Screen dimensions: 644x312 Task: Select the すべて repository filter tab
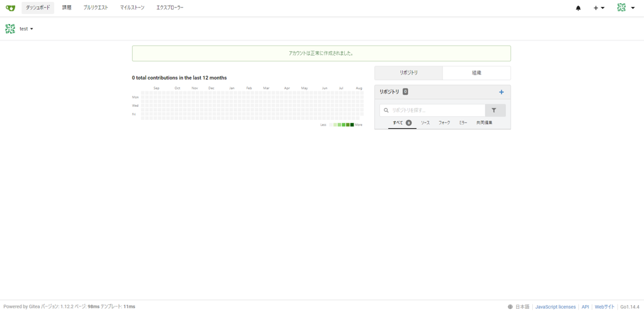coord(402,123)
